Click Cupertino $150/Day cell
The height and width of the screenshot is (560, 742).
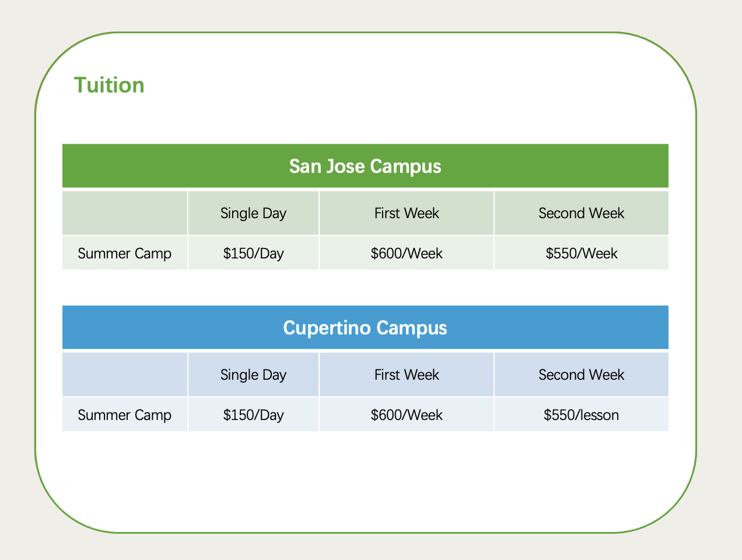(x=254, y=415)
